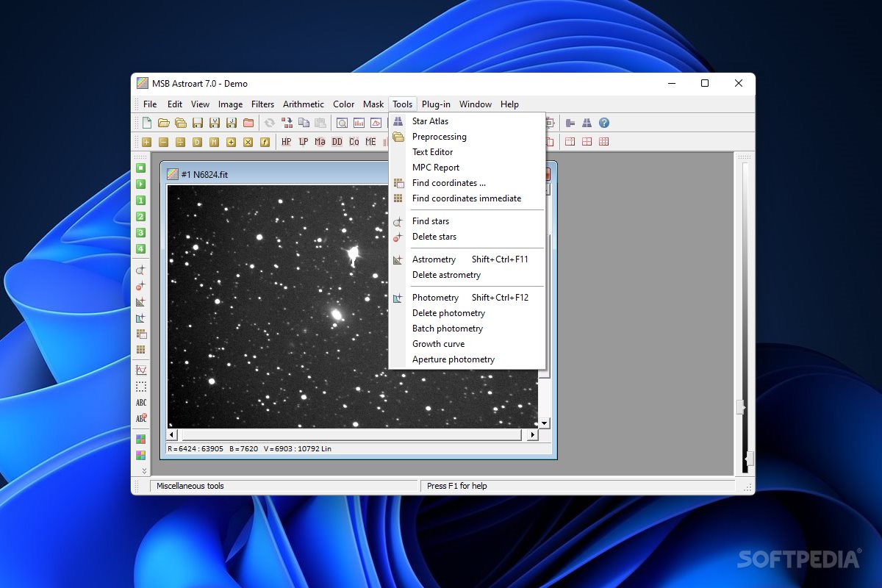The image size is (882, 588).
Task: Click the image window's horizontal scroll right arrow
Action: click(x=533, y=435)
